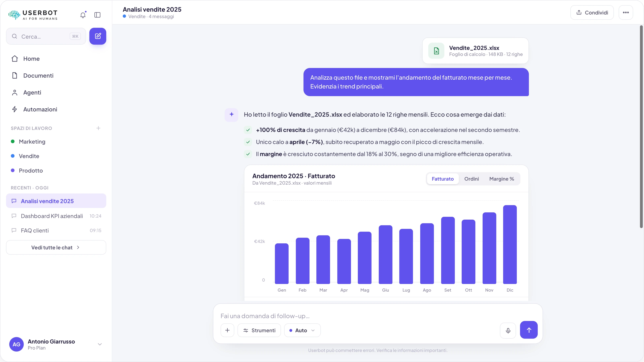Switch chart to Margine % view

pyautogui.click(x=502, y=179)
